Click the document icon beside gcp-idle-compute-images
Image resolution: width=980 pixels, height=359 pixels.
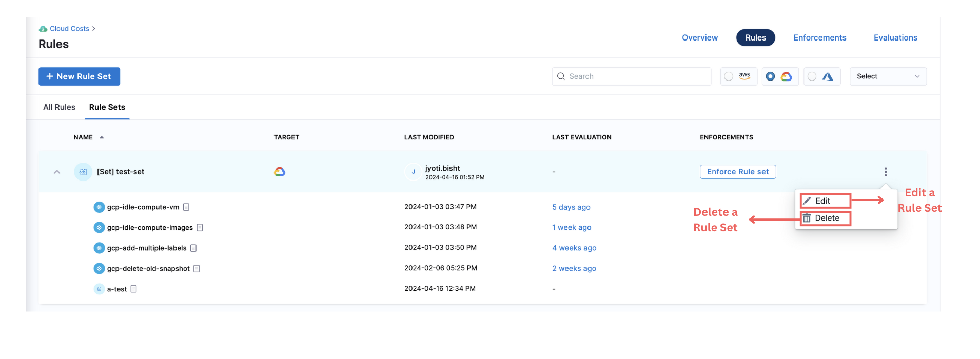[x=200, y=228]
